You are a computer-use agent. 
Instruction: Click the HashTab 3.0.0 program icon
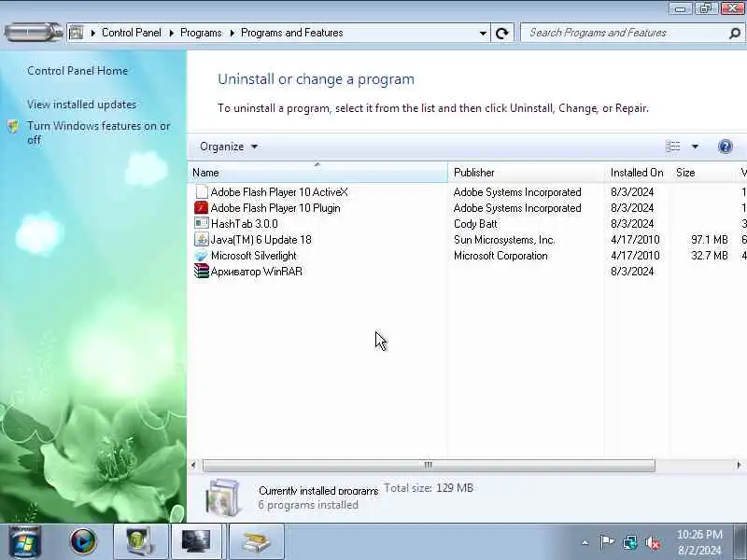(x=201, y=223)
